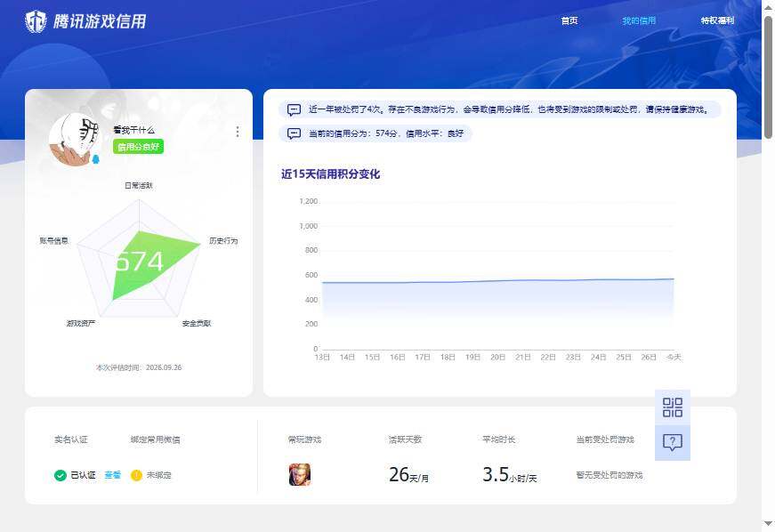Click the 1,200 value on chart y-axis
Image resolution: width=775 pixels, height=532 pixels.
tap(309, 202)
